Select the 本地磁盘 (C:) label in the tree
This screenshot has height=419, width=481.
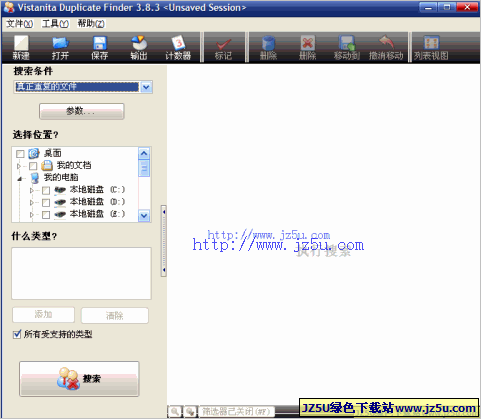[x=97, y=190]
